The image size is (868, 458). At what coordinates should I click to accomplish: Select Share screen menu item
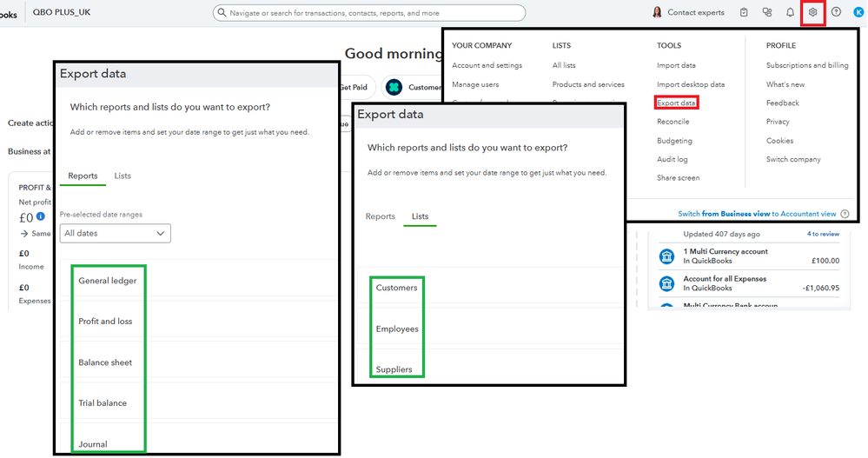(678, 178)
